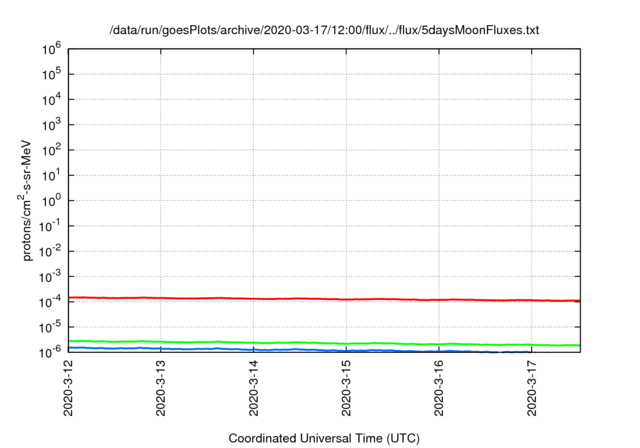Click the 10^2 y-axis tick label
Screen dimensions: 640x448
point(51,150)
